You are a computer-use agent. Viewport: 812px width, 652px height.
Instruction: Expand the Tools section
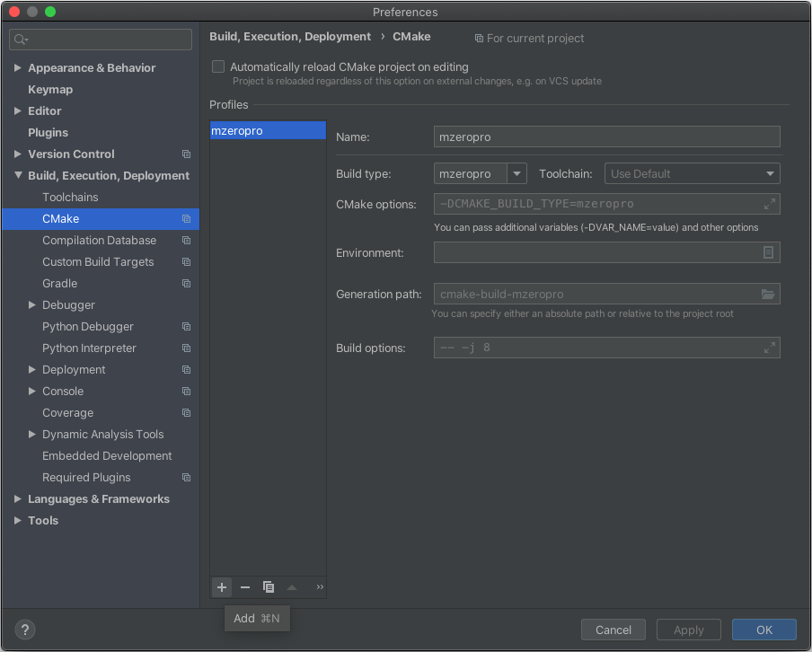[18, 521]
